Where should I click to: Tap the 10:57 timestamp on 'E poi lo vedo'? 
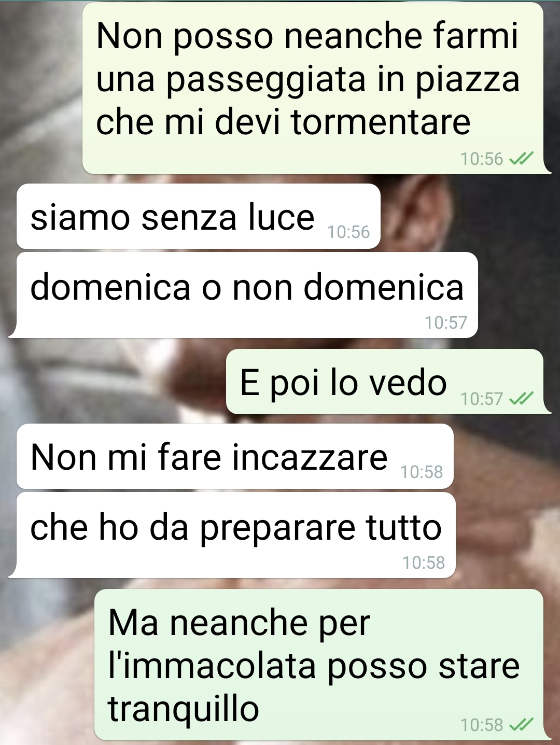pyautogui.click(x=482, y=399)
